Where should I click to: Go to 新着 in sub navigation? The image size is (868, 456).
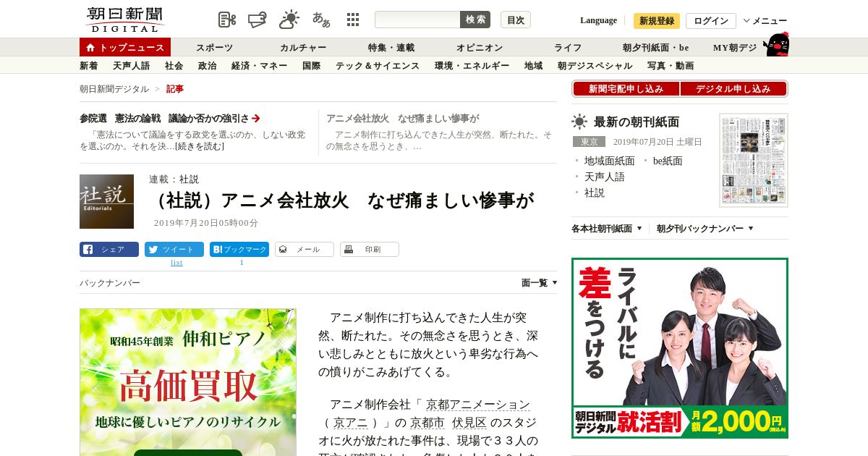[88, 66]
